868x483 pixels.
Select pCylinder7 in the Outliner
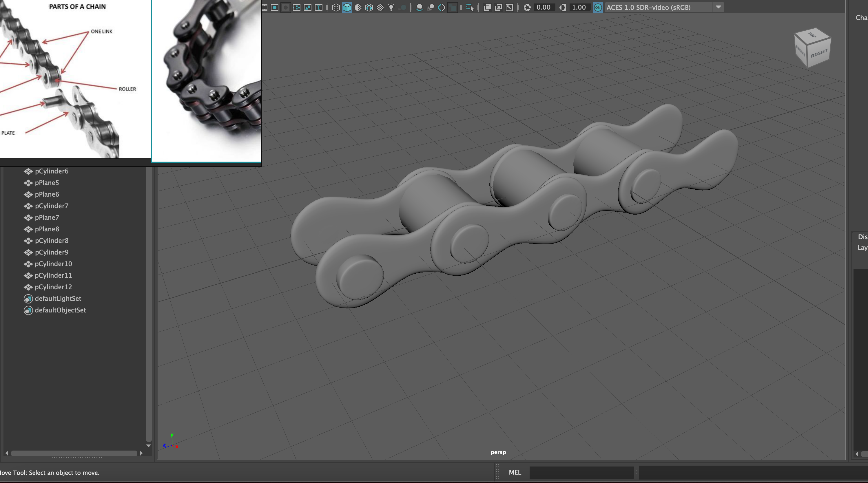click(x=52, y=206)
